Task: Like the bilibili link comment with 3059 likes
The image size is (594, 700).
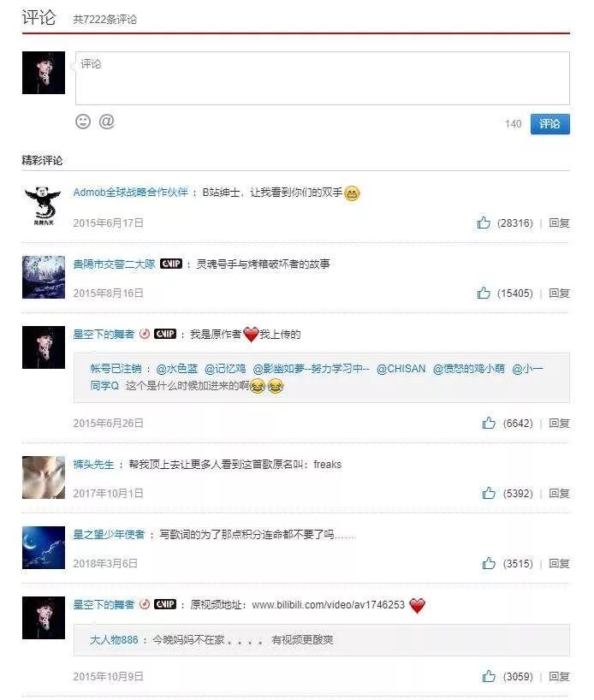Action: (x=489, y=676)
